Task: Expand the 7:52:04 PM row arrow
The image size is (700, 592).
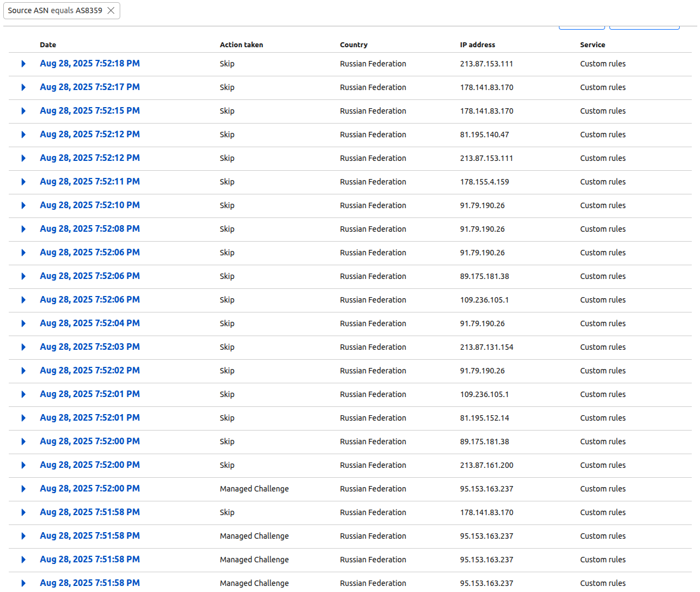Action: pos(23,323)
